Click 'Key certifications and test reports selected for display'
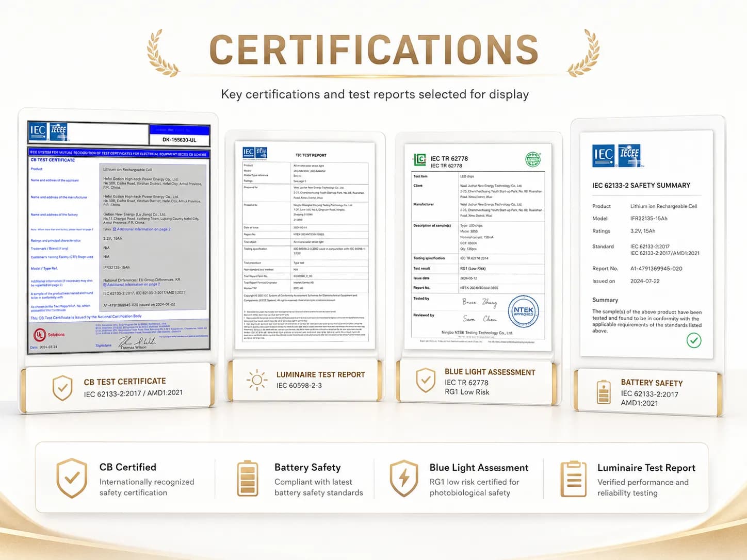 [375, 94]
